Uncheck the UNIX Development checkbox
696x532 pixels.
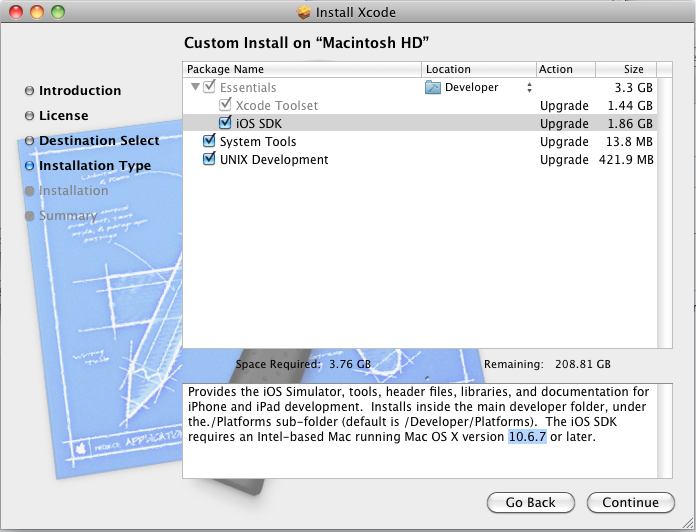point(209,158)
